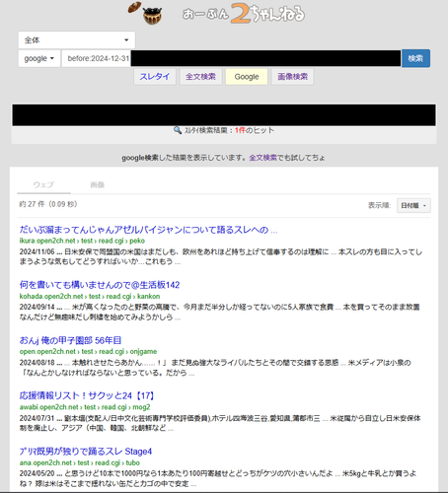
Task: Select the ウェブ results tab
Action: pos(43,184)
